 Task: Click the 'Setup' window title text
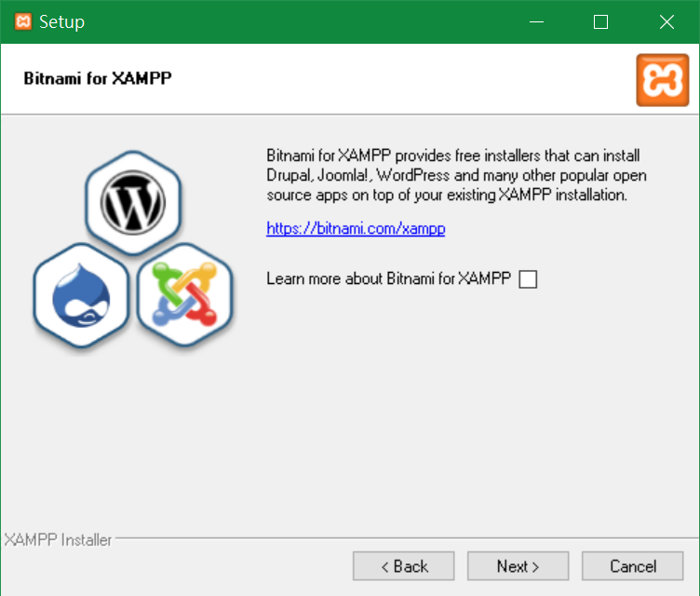(61, 22)
